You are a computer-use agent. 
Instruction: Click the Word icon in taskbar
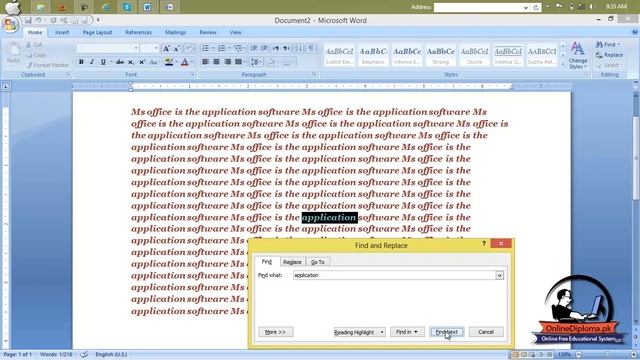pyautogui.click(x=148, y=7)
